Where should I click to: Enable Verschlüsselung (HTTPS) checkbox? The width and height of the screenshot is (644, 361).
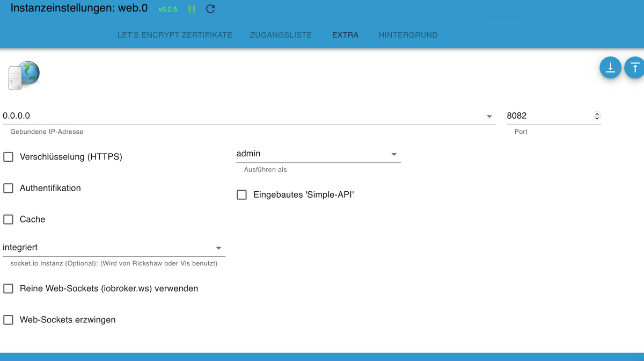[x=9, y=157]
